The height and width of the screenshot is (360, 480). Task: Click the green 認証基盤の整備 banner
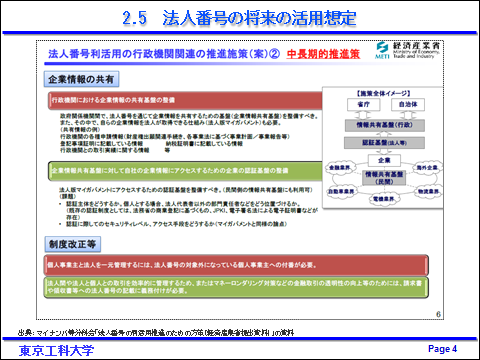[x=185, y=171]
